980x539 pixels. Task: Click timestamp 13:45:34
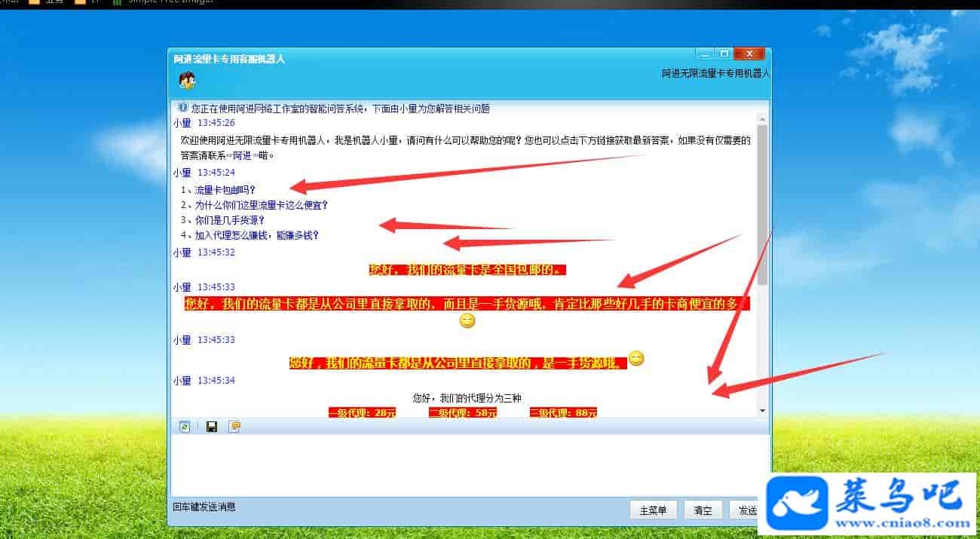click(x=216, y=381)
